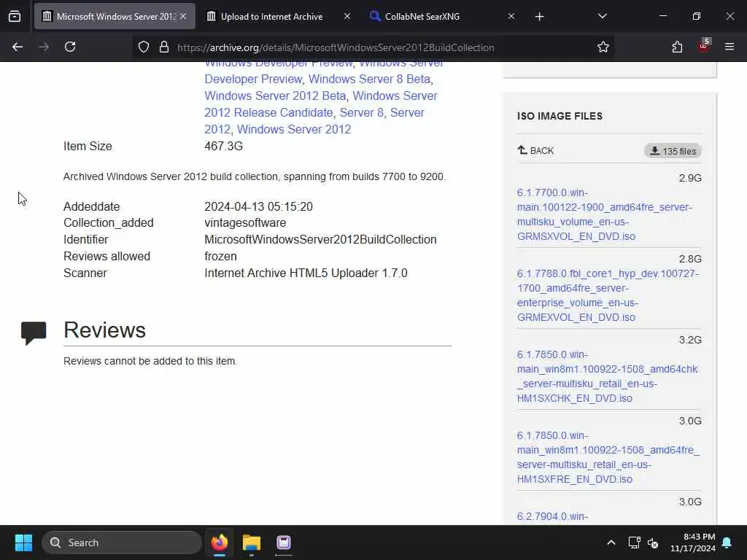Select the vintagesoftware collection value
747x560 pixels.
point(245,223)
